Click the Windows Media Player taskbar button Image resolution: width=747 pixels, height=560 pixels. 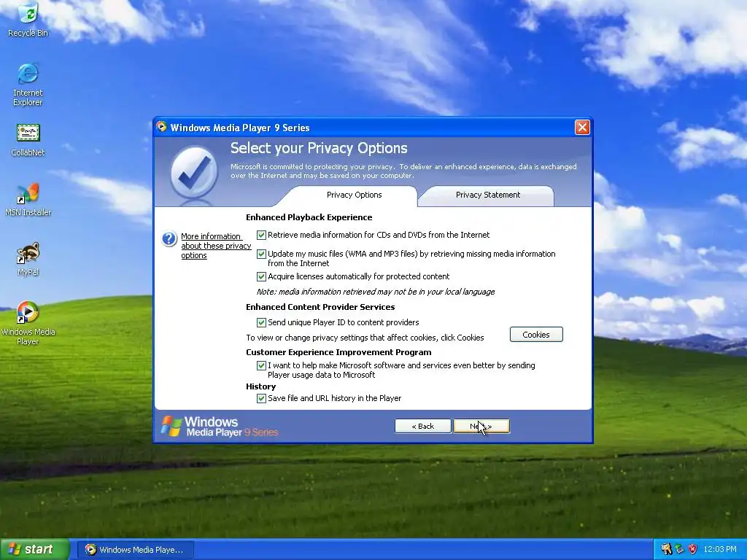point(135,550)
